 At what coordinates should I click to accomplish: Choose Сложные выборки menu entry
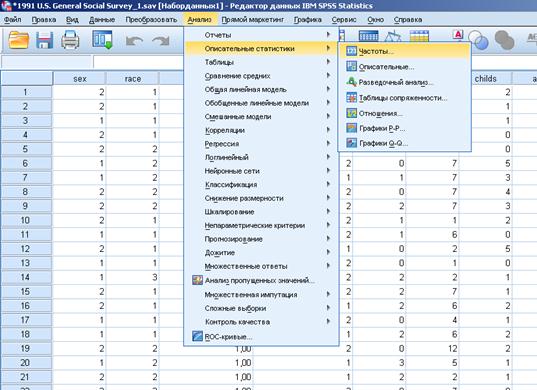tap(261, 308)
